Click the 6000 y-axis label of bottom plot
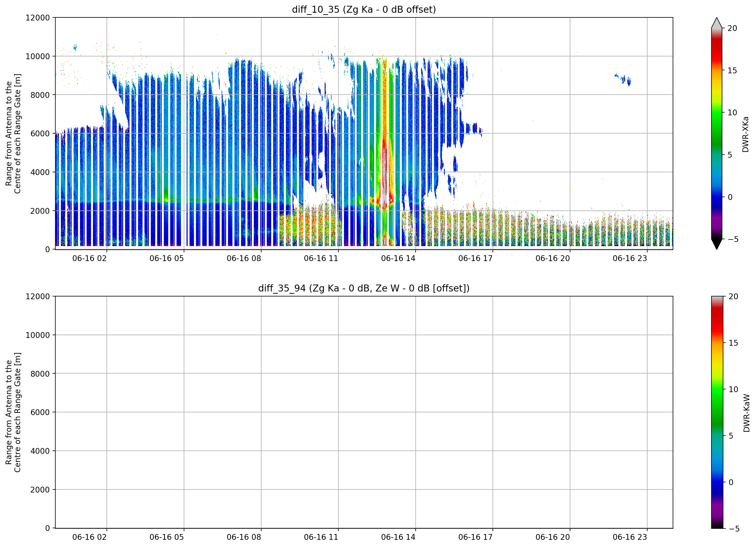Screen dimensions: 756x547 pyautogui.click(x=40, y=412)
